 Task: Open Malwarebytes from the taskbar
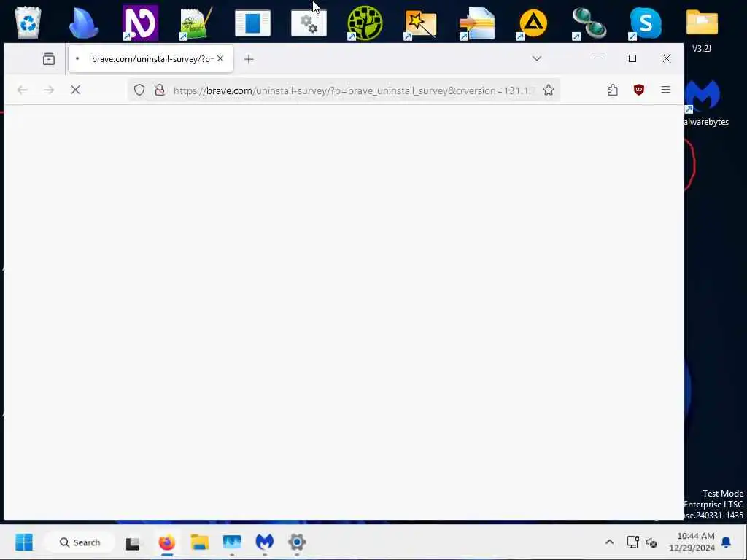pos(264,542)
